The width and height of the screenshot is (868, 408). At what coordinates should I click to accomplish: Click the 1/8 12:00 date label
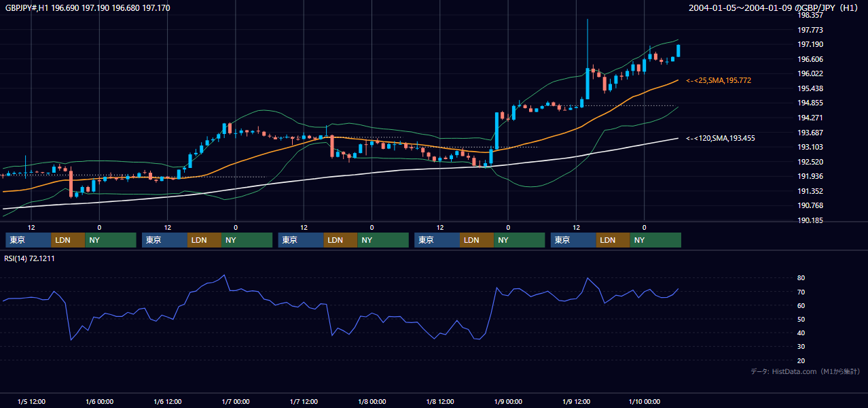pos(440,401)
